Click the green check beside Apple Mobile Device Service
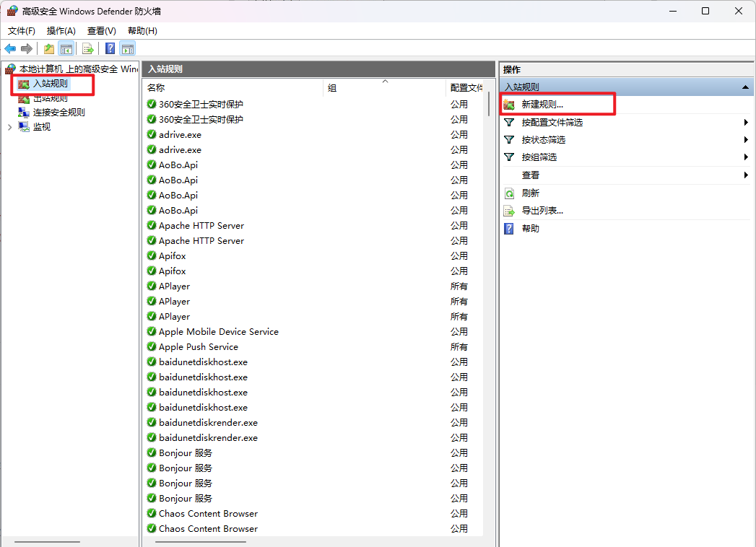 tap(152, 331)
